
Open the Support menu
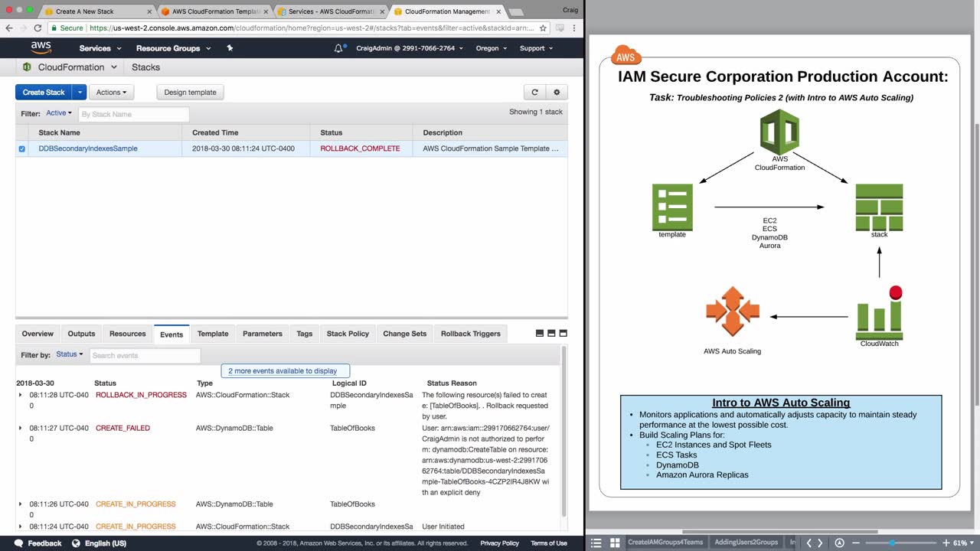pyautogui.click(x=535, y=48)
